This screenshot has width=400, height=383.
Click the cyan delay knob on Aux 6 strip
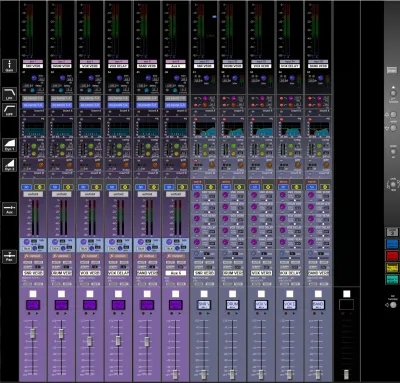pos(175,90)
